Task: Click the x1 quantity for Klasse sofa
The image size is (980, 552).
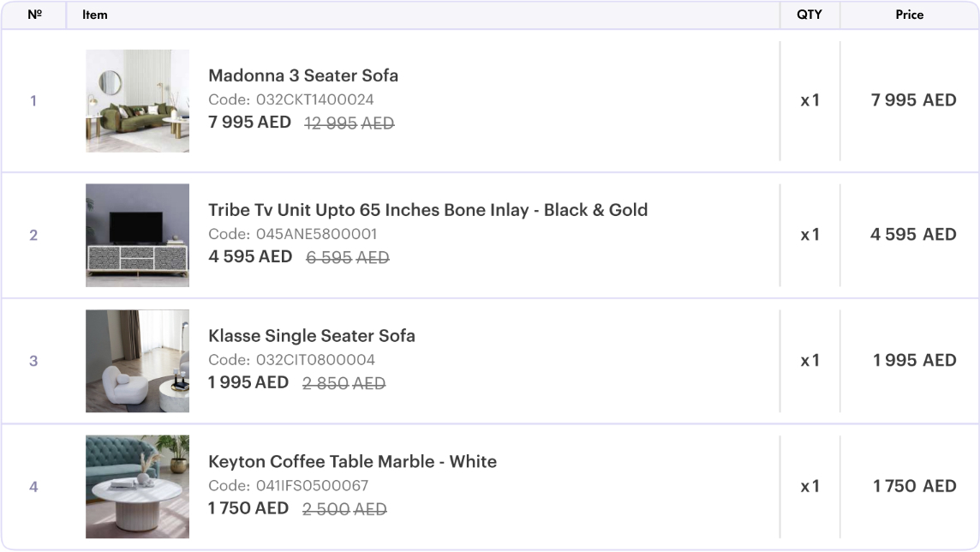Action: tap(810, 361)
